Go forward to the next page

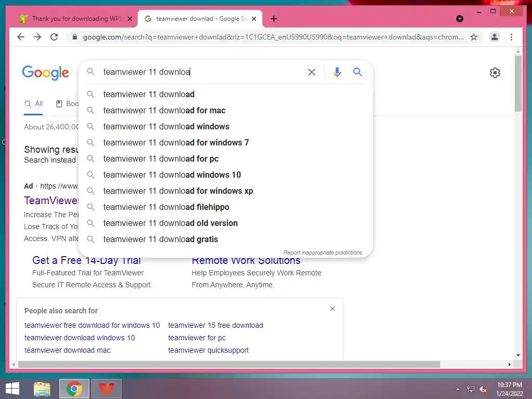[37, 37]
